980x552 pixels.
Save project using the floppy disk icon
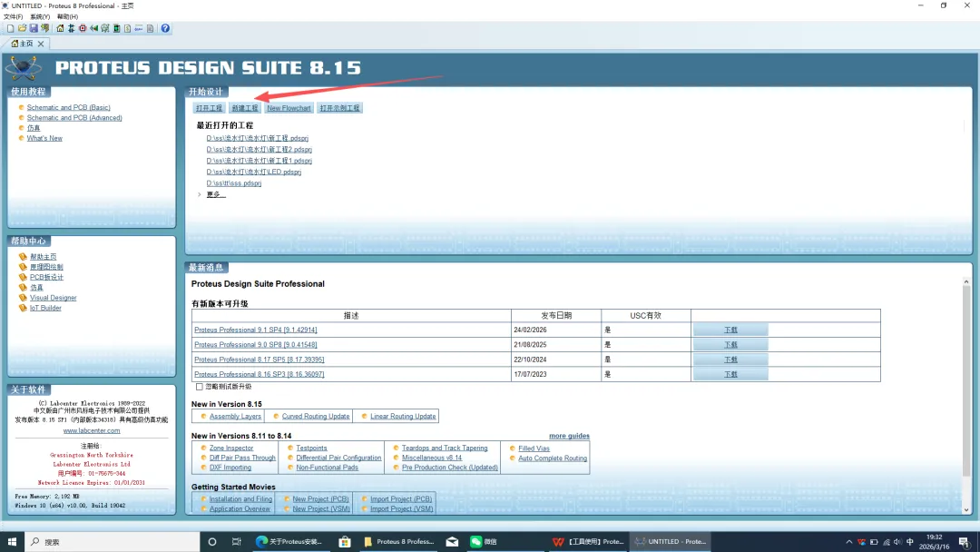point(34,28)
